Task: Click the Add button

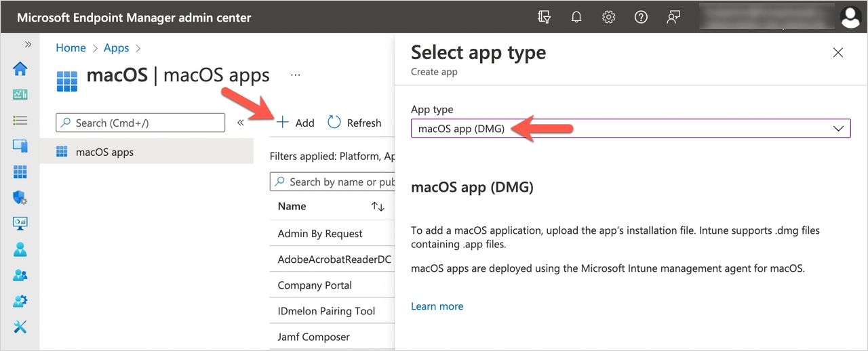Action: pyautogui.click(x=296, y=123)
